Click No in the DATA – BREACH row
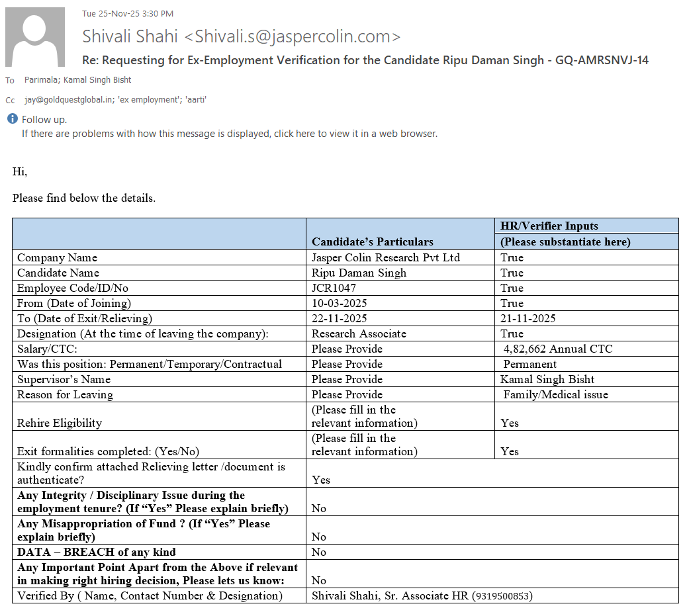The image size is (689, 616). click(x=318, y=552)
